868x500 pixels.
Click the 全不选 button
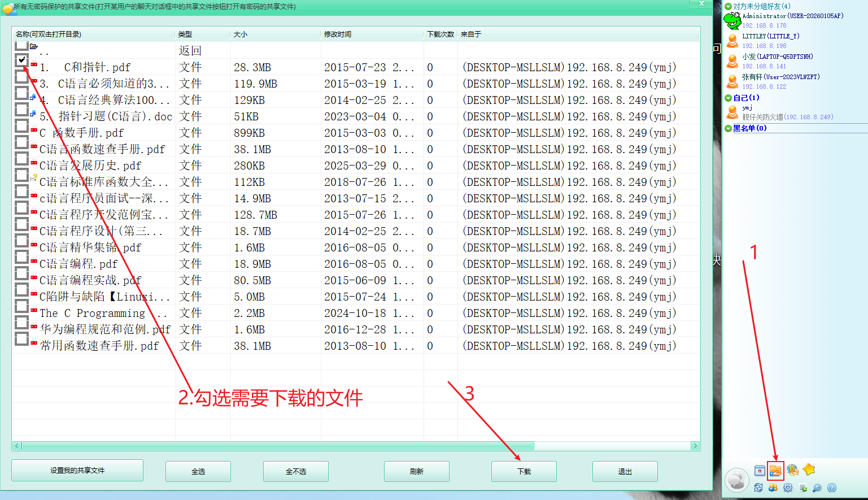click(296, 471)
